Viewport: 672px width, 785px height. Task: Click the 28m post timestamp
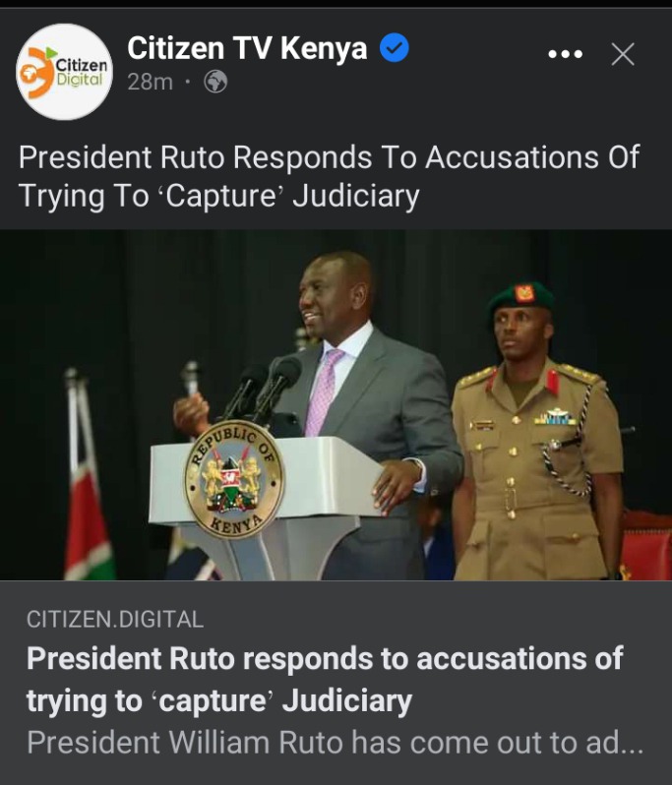(150, 82)
